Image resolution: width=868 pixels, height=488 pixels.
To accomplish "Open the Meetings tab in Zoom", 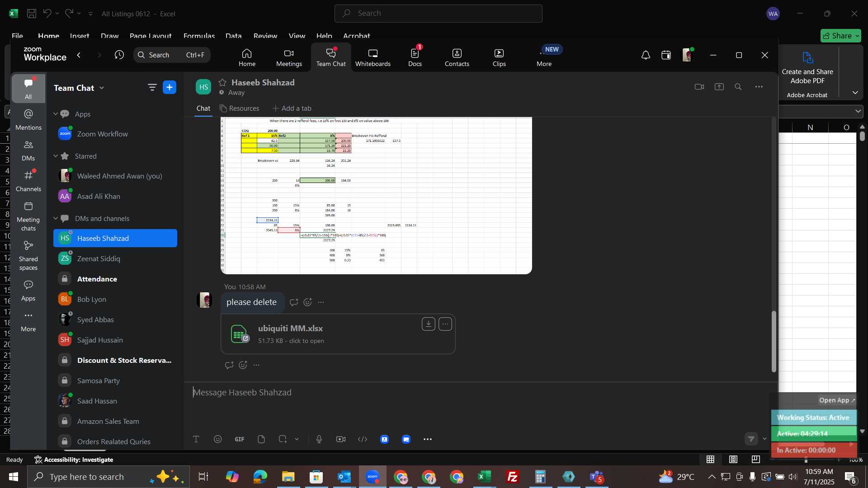I will (289, 58).
